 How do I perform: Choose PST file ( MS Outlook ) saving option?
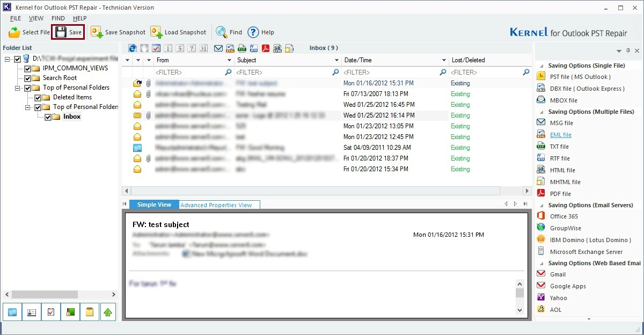(x=574, y=77)
